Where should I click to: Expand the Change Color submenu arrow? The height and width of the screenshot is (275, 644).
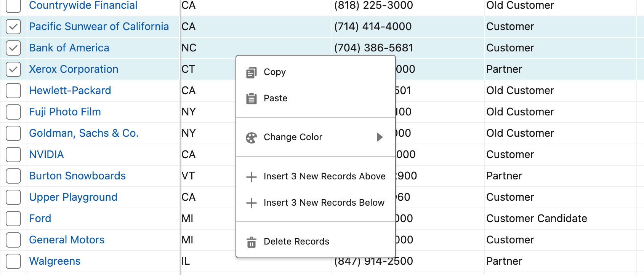coord(380,137)
